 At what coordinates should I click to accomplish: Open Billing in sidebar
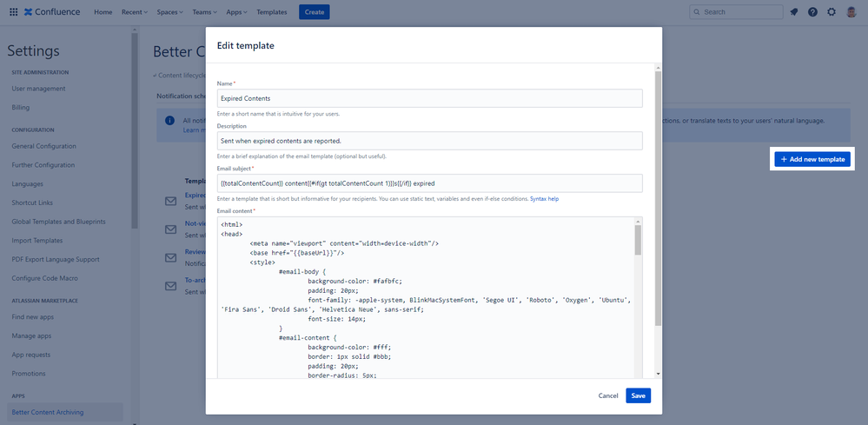pyautogui.click(x=21, y=108)
